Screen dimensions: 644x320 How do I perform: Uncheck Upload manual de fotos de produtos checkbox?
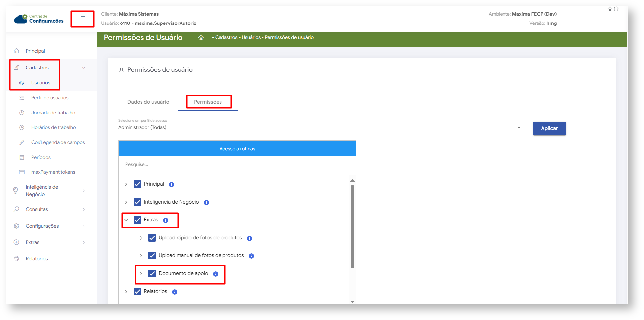(152, 255)
